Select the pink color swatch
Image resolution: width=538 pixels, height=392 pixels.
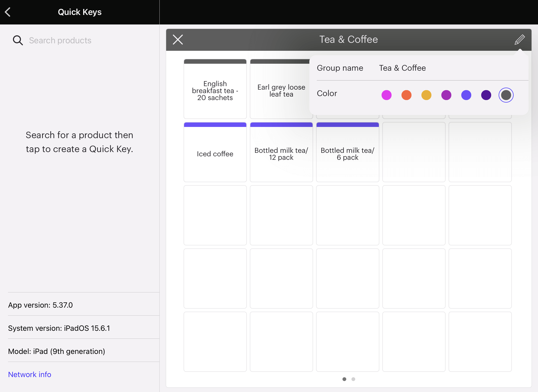[386, 95]
